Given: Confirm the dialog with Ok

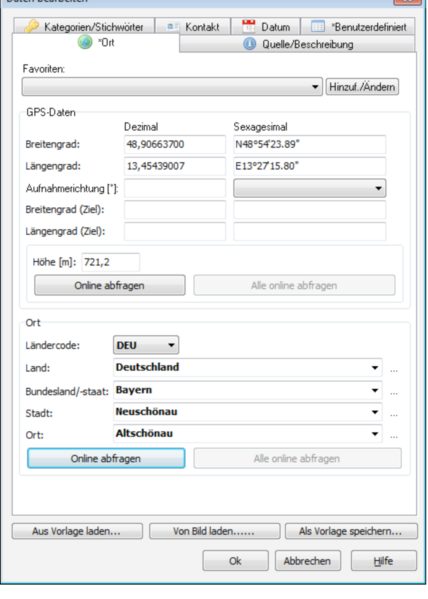Looking at the screenshot, I should tap(235, 561).
